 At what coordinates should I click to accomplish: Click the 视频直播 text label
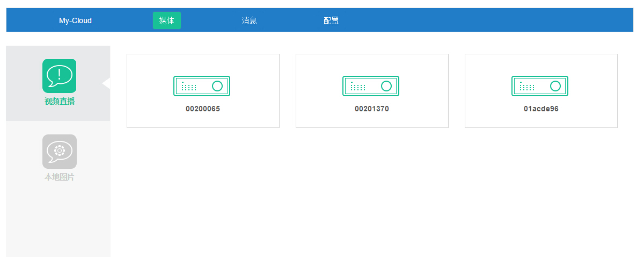[59, 102]
